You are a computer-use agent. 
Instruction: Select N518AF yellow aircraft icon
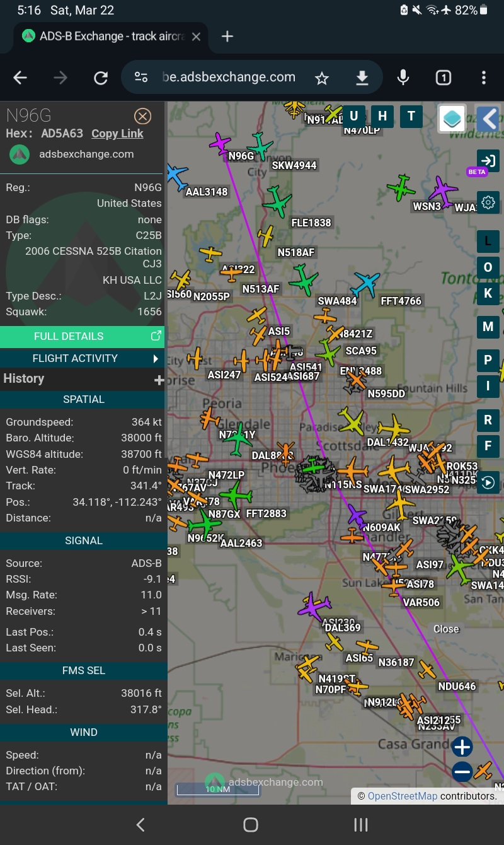tap(266, 236)
